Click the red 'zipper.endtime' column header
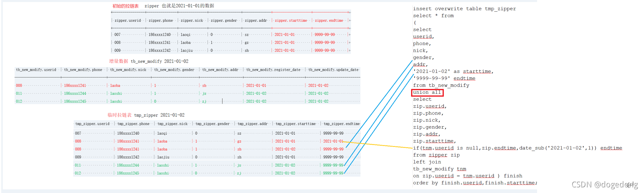 pyautogui.click(x=329, y=21)
